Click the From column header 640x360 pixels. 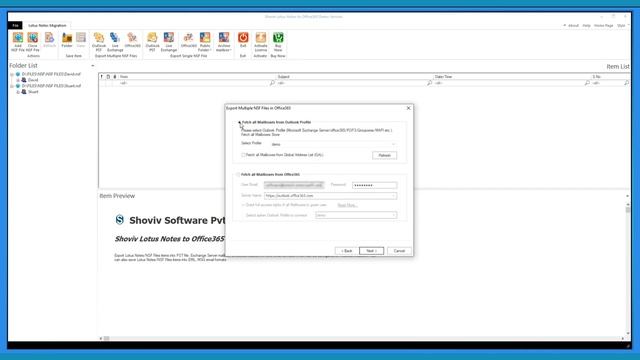[x=198, y=77]
